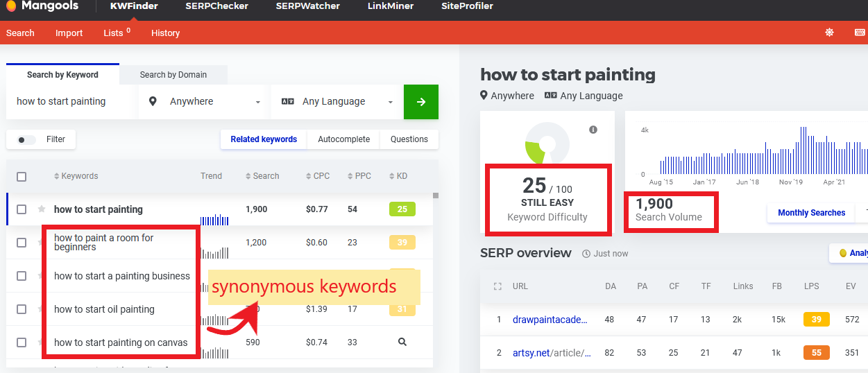Open the keyboard shortcuts icon
The width and height of the screenshot is (868, 373).
pos(860,33)
